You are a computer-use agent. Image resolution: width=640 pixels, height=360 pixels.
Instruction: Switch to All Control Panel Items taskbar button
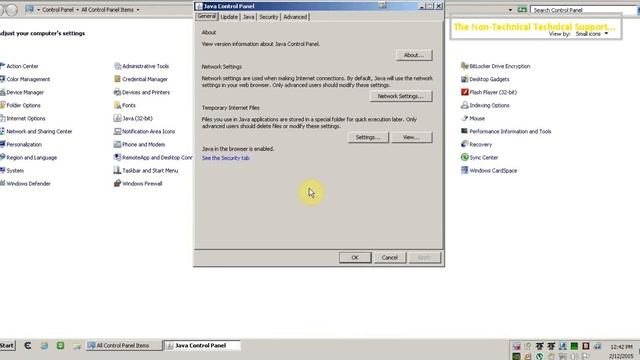pos(124,345)
